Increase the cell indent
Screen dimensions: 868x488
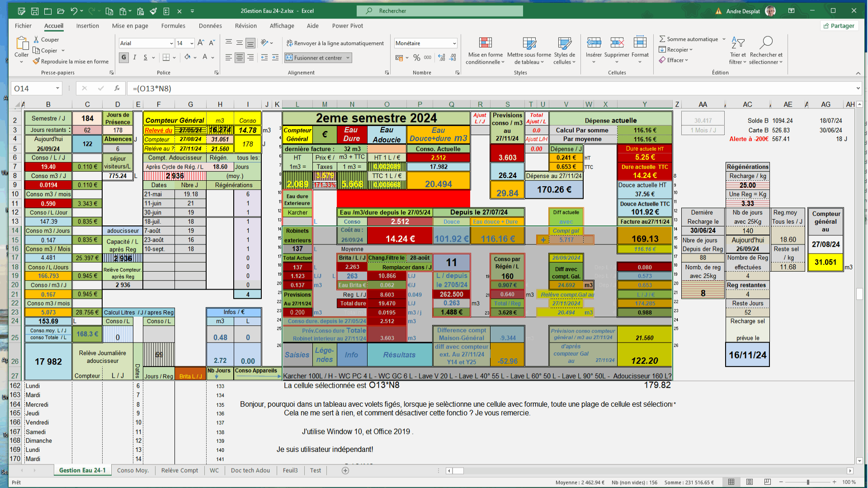coord(275,57)
